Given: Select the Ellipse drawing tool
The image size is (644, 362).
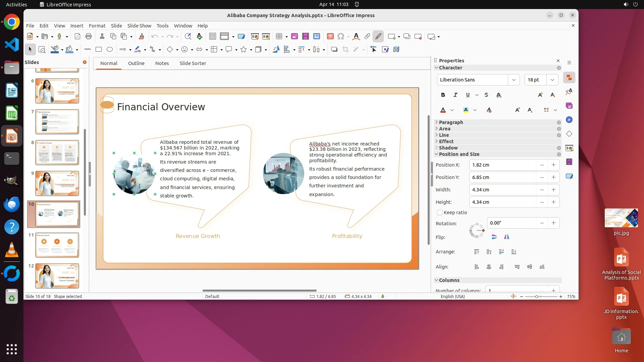Looking at the screenshot, I should 110,50.
